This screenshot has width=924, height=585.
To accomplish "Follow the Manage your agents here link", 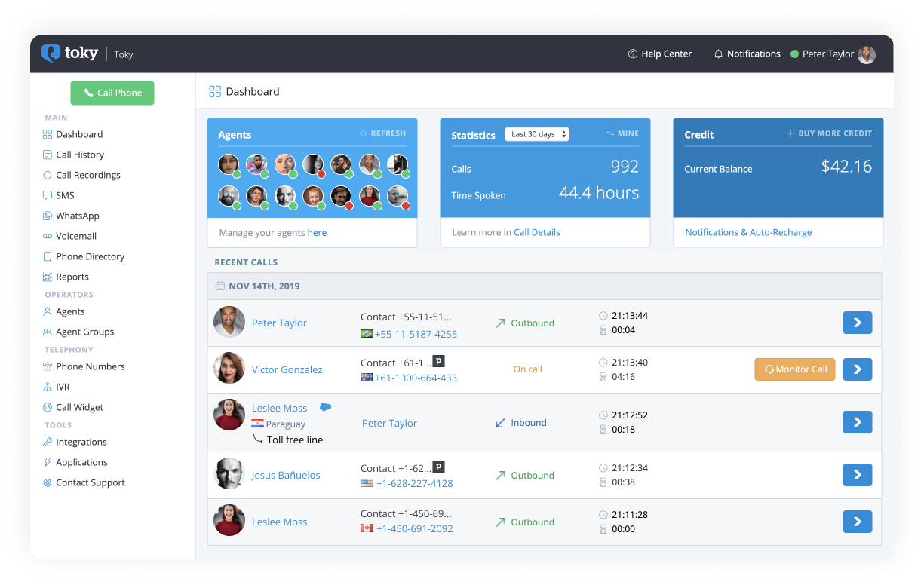I will (317, 233).
